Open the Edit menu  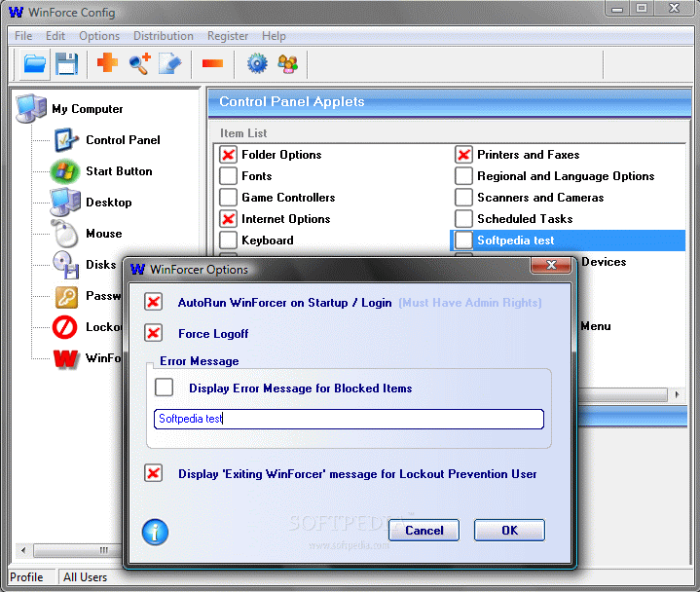[55, 36]
